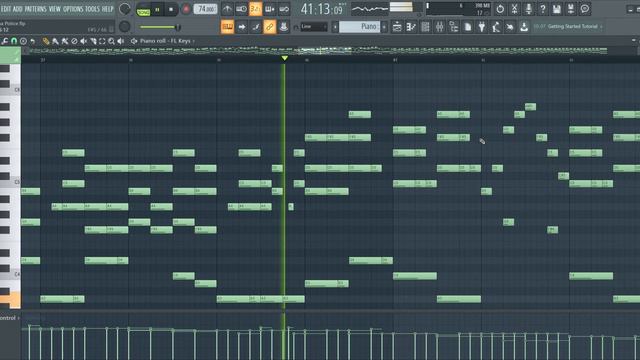Open the tempo tapper
This screenshot has height=360, width=640.
(x=496, y=27)
